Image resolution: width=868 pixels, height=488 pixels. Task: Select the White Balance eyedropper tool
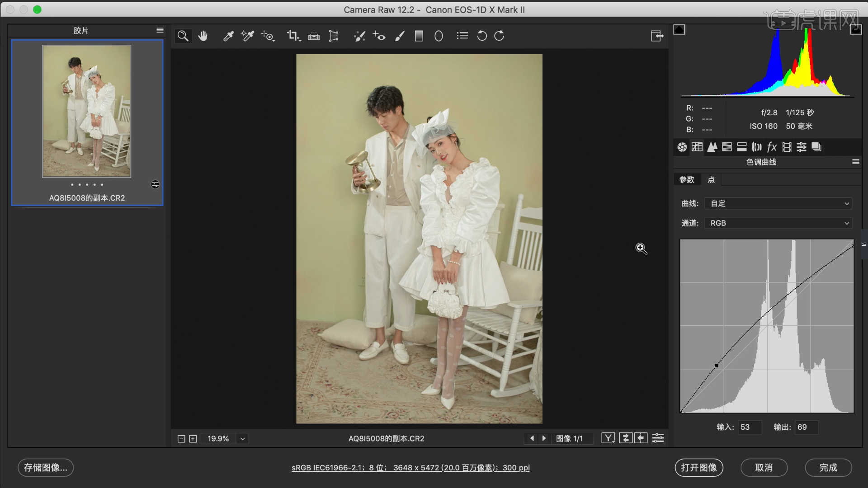[x=228, y=36]
